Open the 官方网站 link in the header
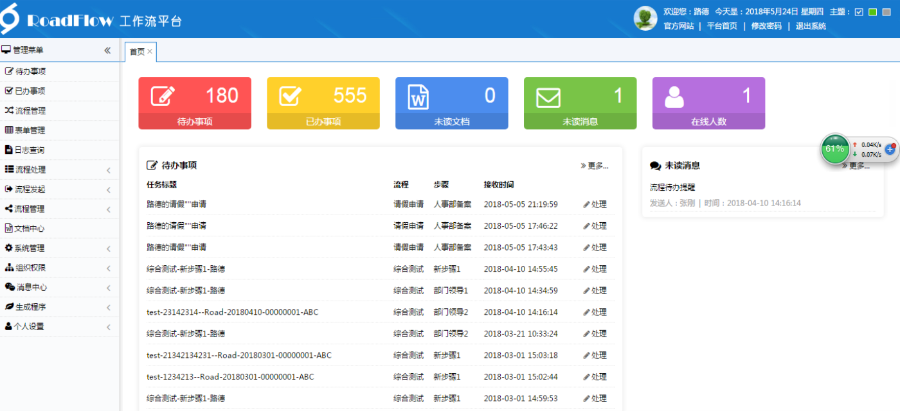This screenshot has width=900, height=411. 678,26
